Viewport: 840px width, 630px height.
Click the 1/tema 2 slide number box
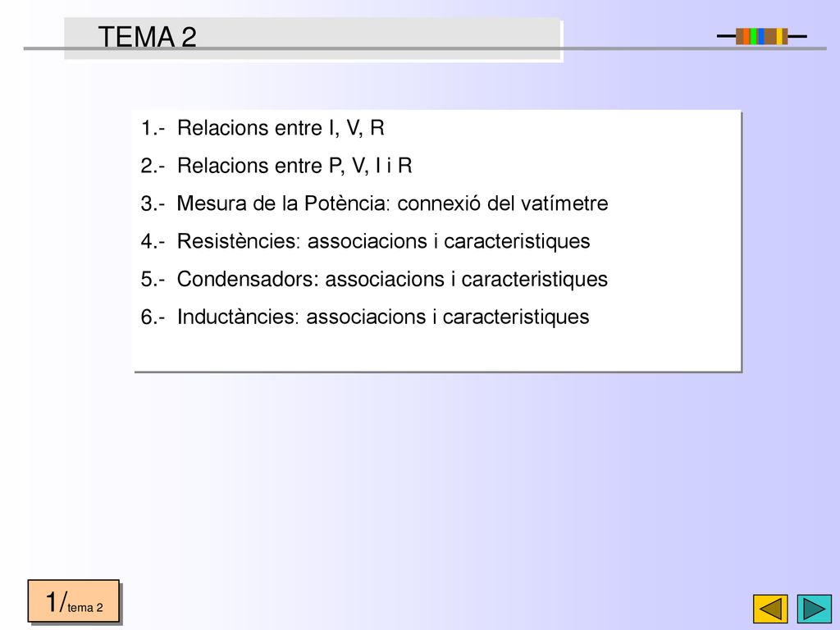tap(73, 600)
